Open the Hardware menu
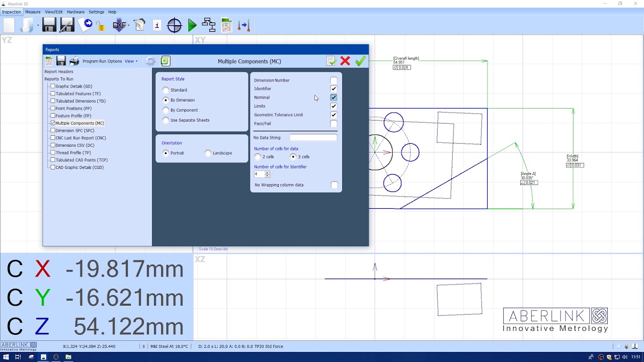The width and height of the screenshot is (644, 362). click(x=75, y=12)
